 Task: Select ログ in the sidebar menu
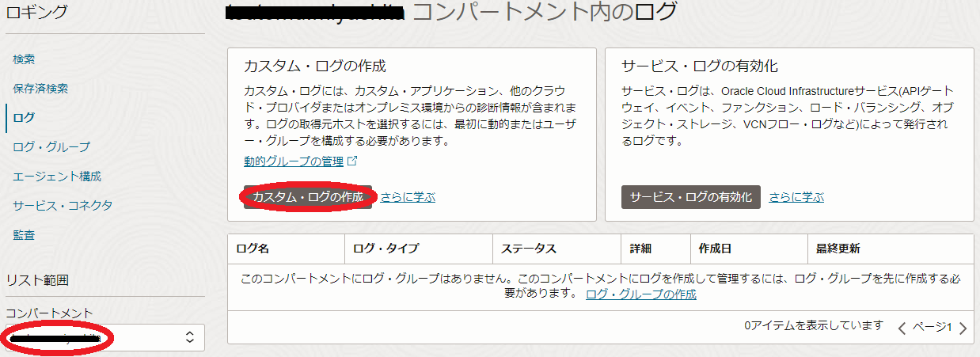pyautogui.click(x=24, y=118)
